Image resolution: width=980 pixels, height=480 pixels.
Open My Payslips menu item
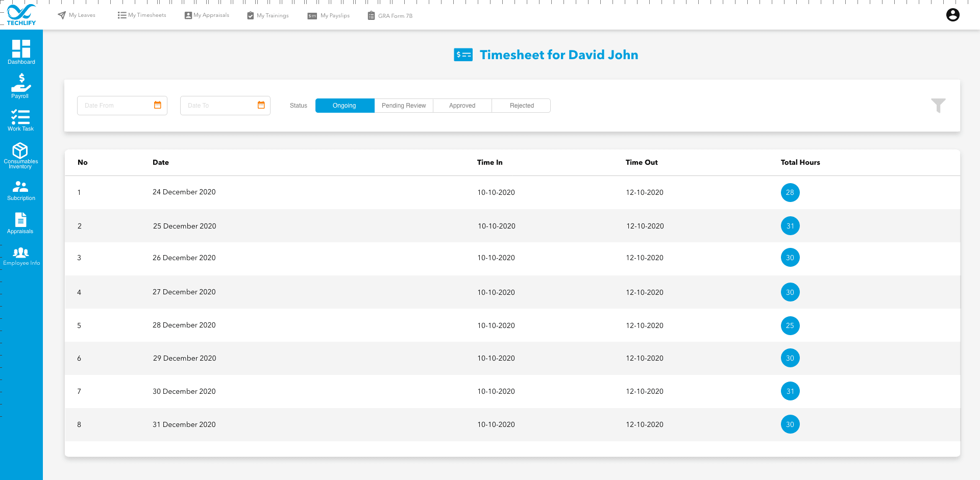pos(329,16)
